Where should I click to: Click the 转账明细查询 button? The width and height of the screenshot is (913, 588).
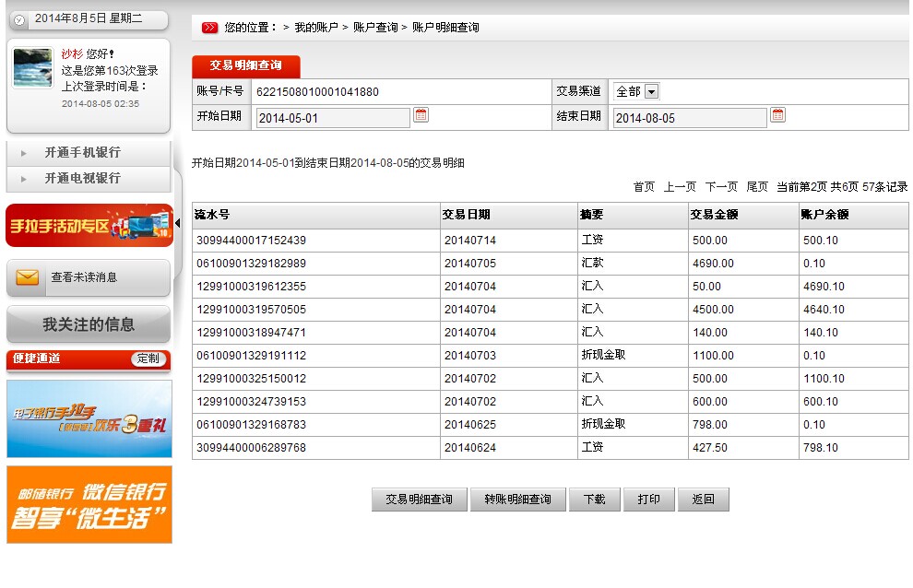[x=517, y=500]
